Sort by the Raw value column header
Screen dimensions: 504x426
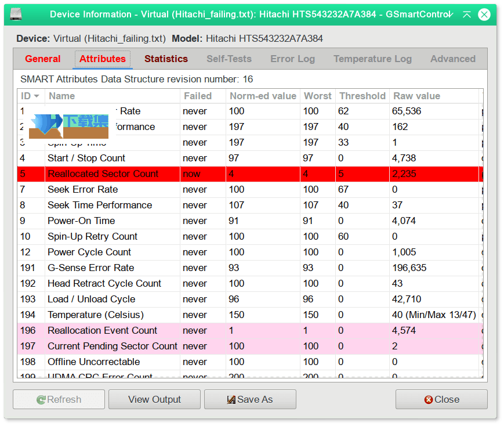pyautogui.click(x=434, y=96)
